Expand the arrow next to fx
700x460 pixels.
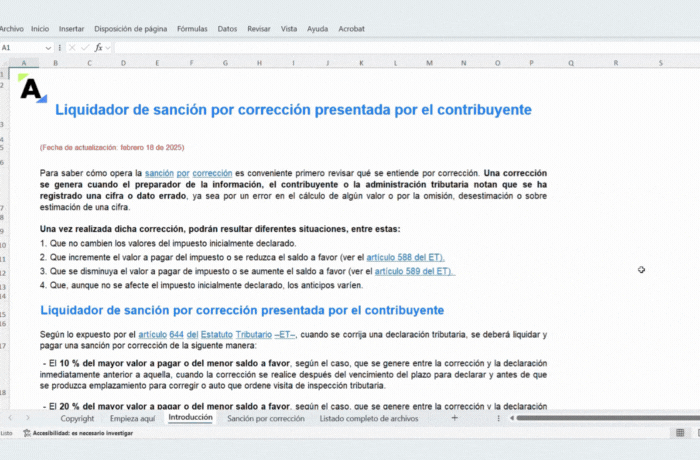click(108, 48)
